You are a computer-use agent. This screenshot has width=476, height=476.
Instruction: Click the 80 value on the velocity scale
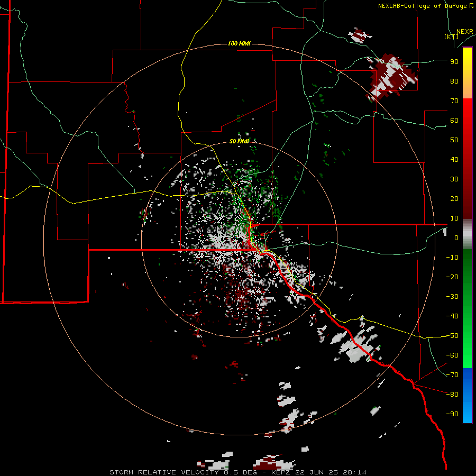point(454,81)
